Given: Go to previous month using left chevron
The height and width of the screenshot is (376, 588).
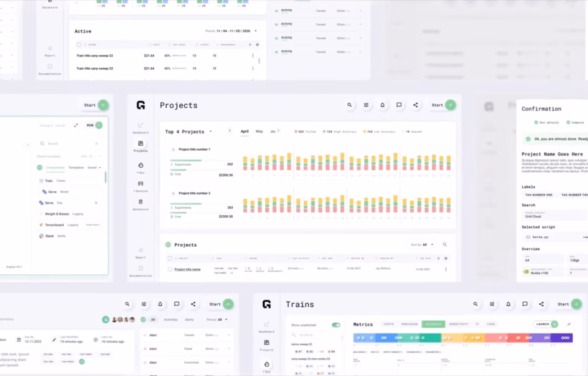Looking at the screenshot, I should (230, 131).
